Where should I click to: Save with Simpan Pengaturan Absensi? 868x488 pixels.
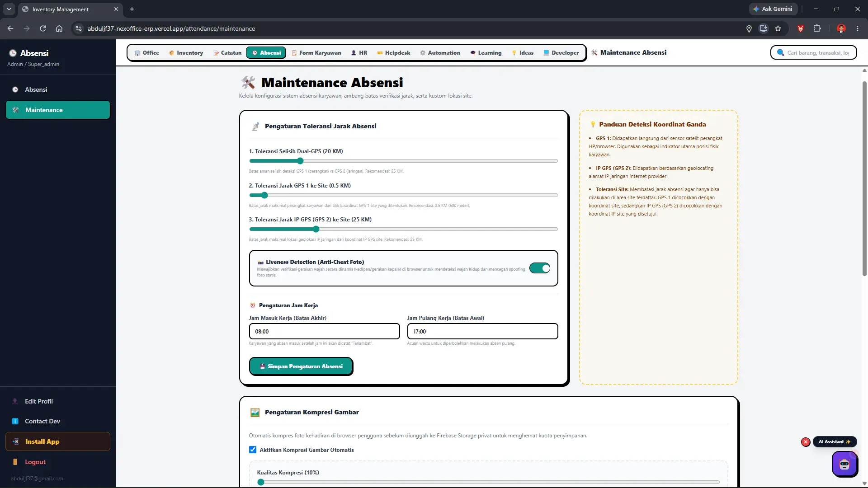301,366
